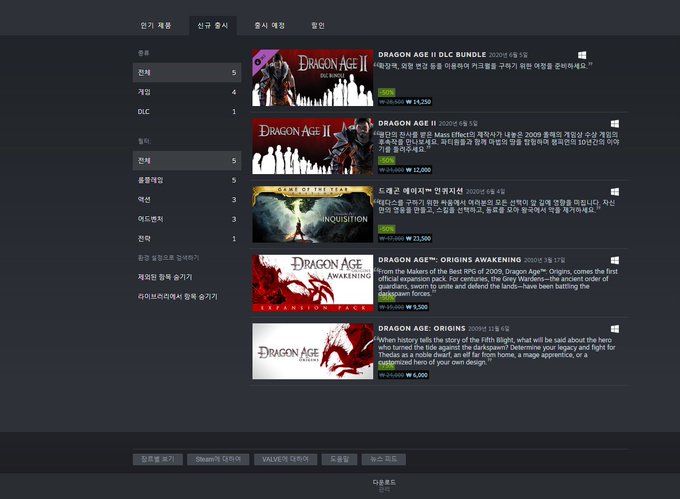Screen dimensions: 680x499
Task: Click Inquisition description starting 테다스를 구하기
Action: click(496, 206)
